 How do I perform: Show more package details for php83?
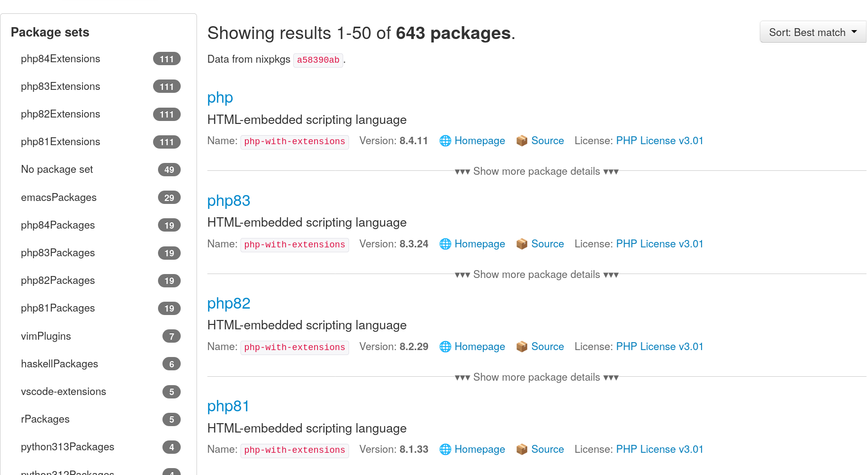536,275
